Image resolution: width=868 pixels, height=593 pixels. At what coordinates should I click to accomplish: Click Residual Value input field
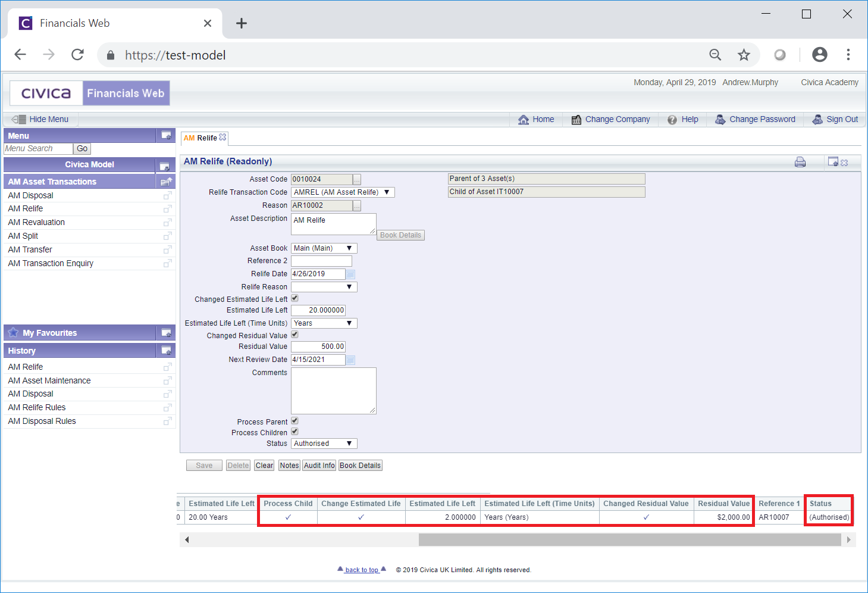318,347
